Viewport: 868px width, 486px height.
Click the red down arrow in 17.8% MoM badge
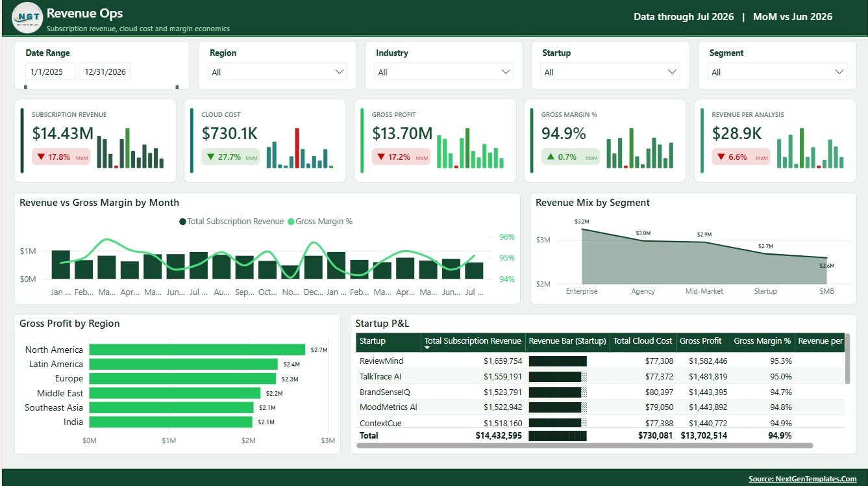tap(41, 157)
